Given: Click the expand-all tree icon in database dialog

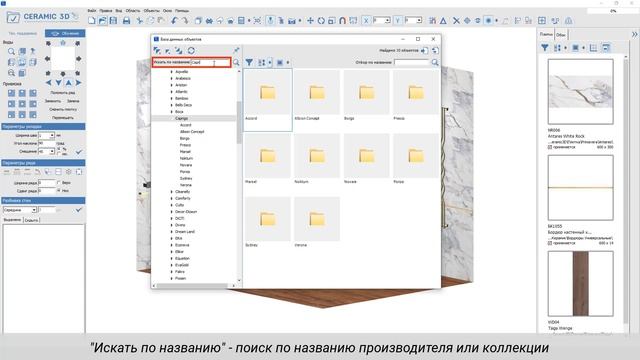Looking at the screenshot, I should [x=157, y=51].
